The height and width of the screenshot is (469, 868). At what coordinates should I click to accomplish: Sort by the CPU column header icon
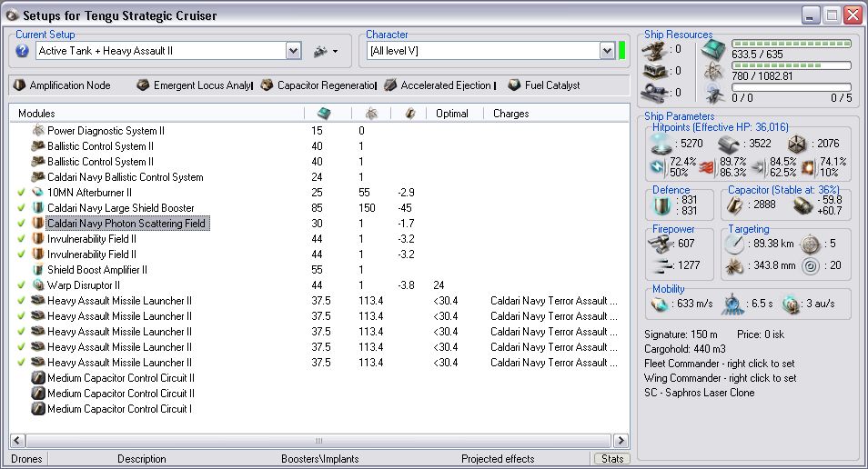(323, 114)
